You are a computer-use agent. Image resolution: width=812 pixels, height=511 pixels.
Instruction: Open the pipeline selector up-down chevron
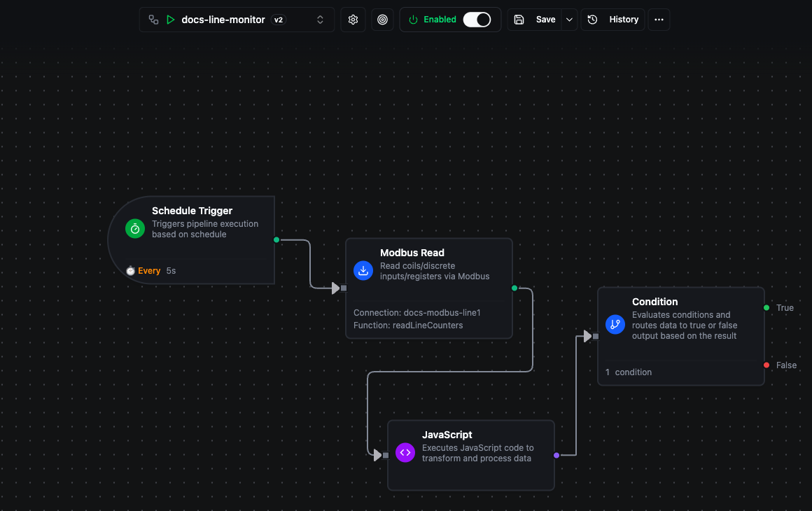pyautogui.click(x=320, y=20)
